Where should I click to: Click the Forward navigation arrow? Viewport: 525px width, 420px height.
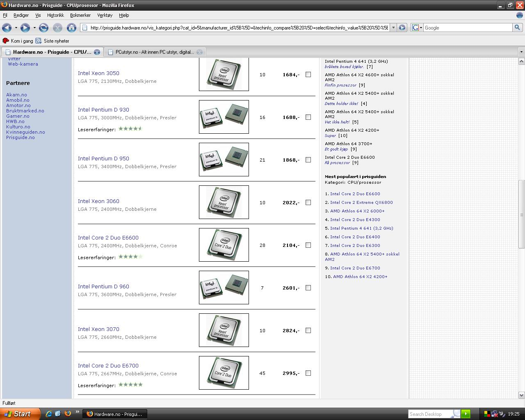pyautogui.click(x=25, y=27)
